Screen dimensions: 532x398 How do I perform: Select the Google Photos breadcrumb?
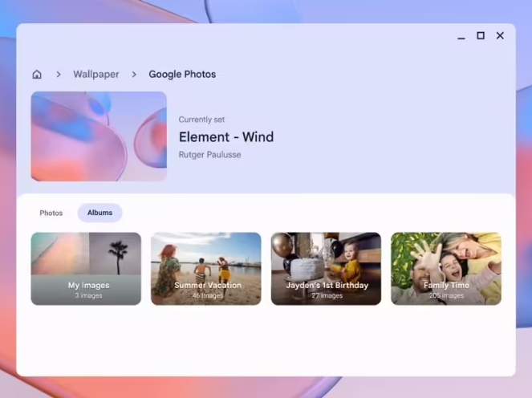tap(182, 74)
